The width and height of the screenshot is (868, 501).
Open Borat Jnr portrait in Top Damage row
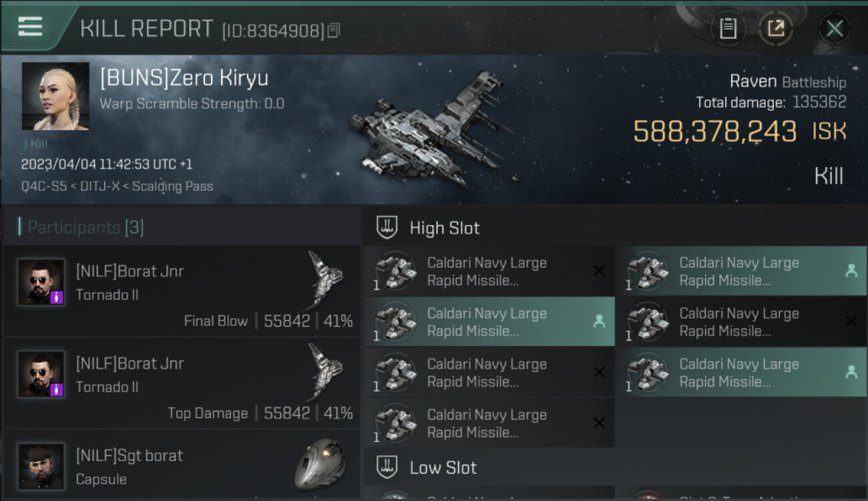[x=41, y=374]
